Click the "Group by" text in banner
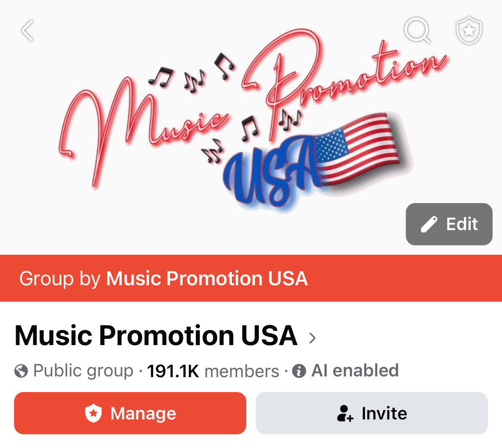The height and width of the screenshot is (448, 502). point(60,279)
